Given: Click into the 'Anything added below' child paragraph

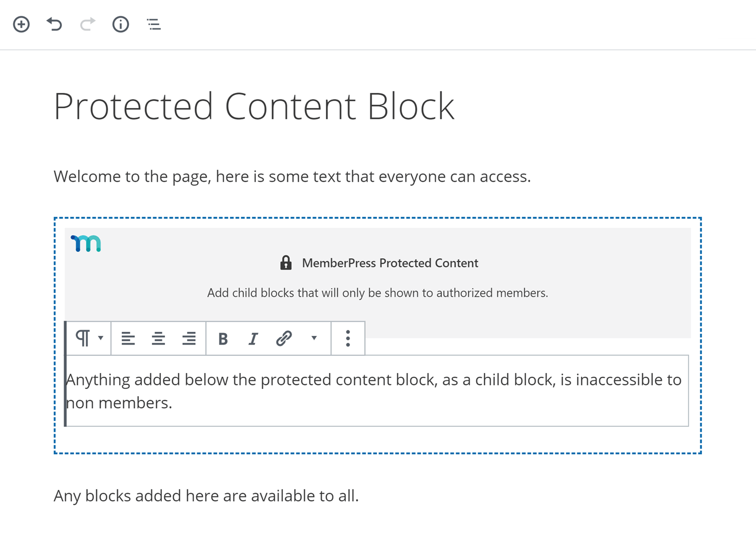Looking at the screenshot, I should (377, 391).
